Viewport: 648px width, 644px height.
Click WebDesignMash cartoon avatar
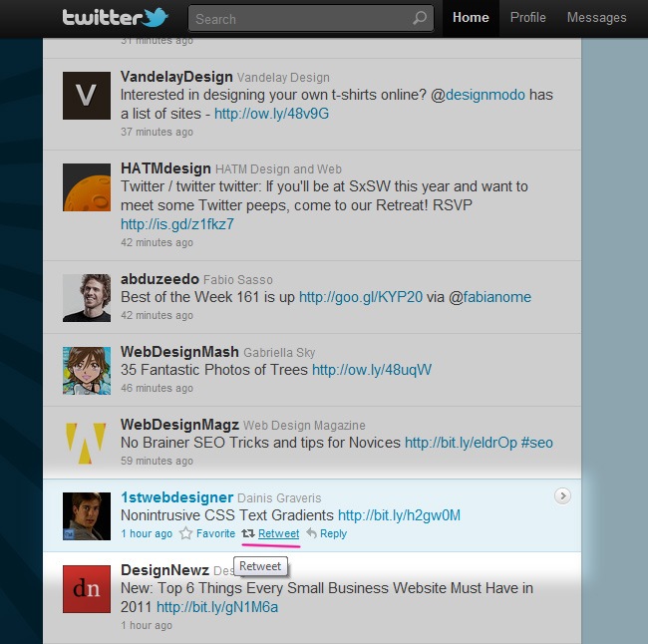[87, 371]
